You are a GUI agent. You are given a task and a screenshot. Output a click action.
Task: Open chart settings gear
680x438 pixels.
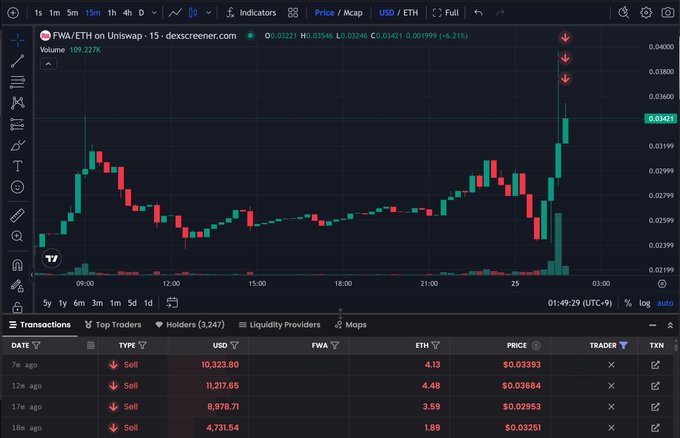tap(646, 13)
